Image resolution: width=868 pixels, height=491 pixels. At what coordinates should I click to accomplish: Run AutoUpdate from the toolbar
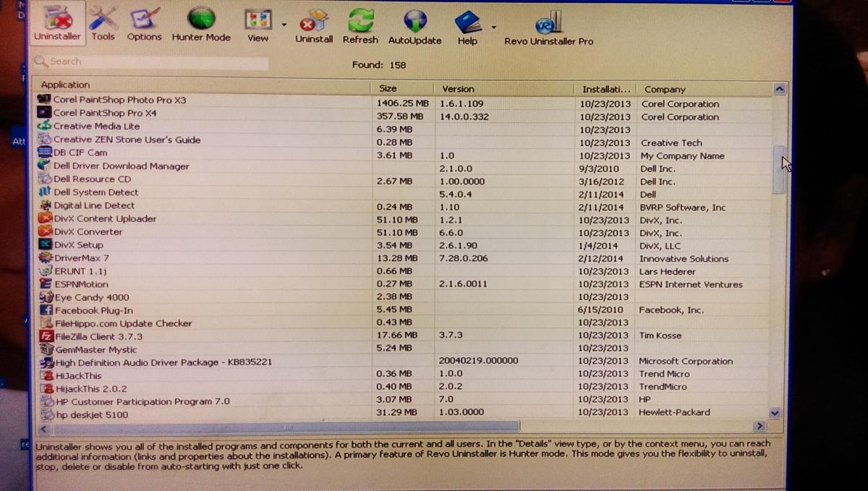click(414, 26)
